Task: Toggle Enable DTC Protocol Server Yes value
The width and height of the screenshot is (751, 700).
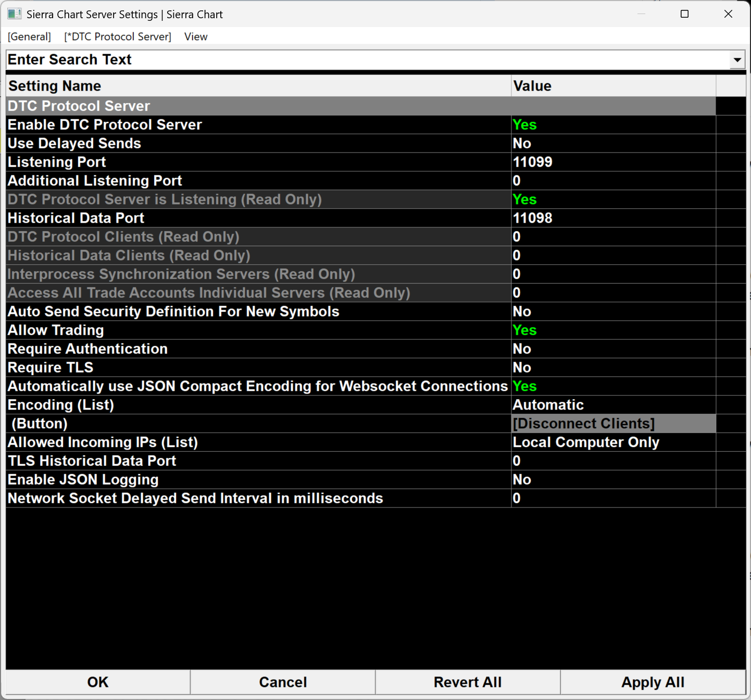Action: tap(614, 125)
